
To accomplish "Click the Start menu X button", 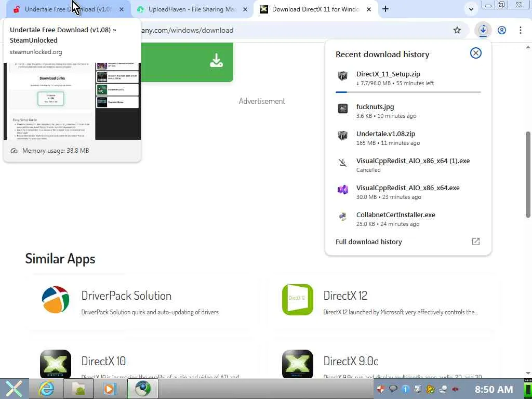I will 14,389.
